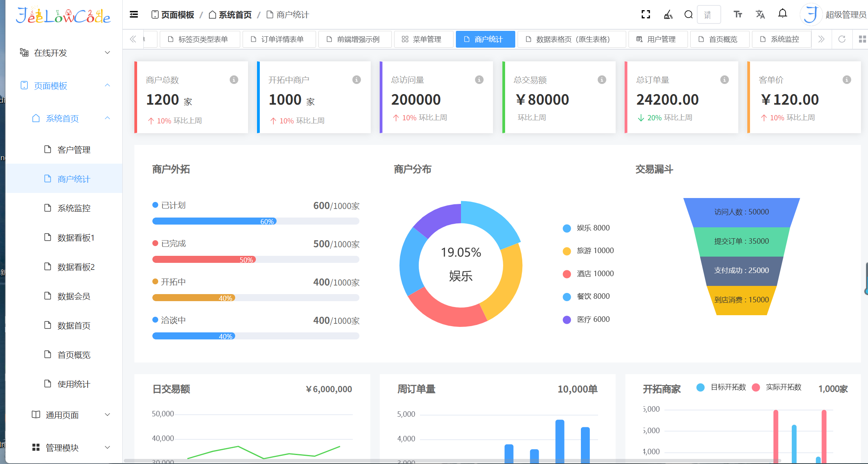Switch to 订单详情表单 tab
The image size is (868, 464).
(279, 39)
